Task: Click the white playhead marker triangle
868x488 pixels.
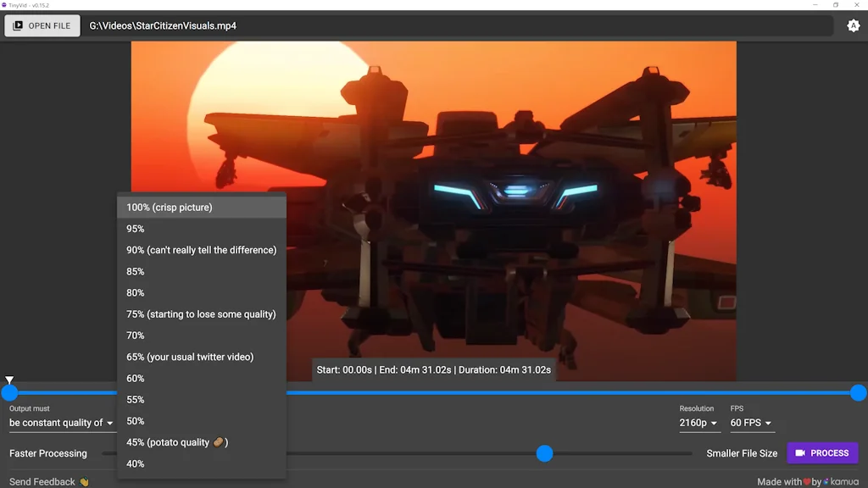Action: coord(9,380)
